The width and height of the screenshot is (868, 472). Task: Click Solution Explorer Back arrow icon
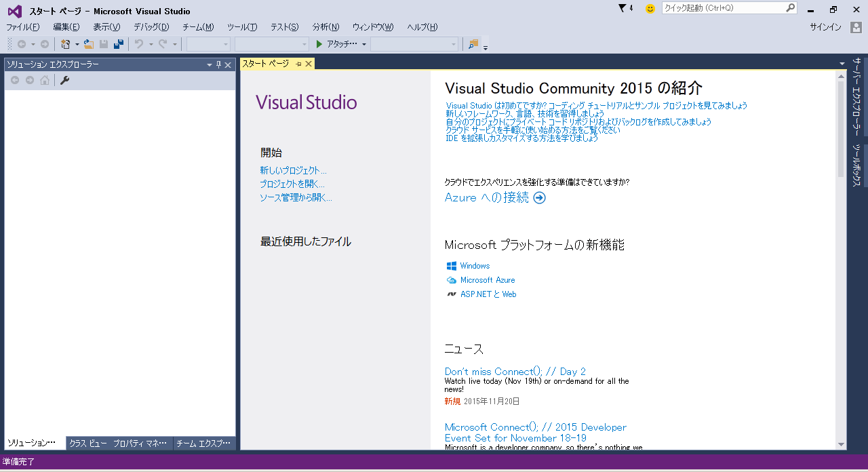(x=15, y=80)
